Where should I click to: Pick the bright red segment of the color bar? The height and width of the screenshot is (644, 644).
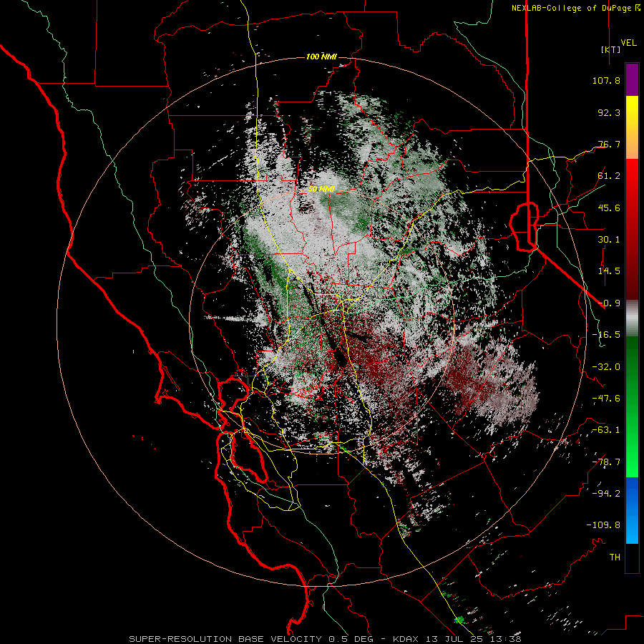(632, 177)
